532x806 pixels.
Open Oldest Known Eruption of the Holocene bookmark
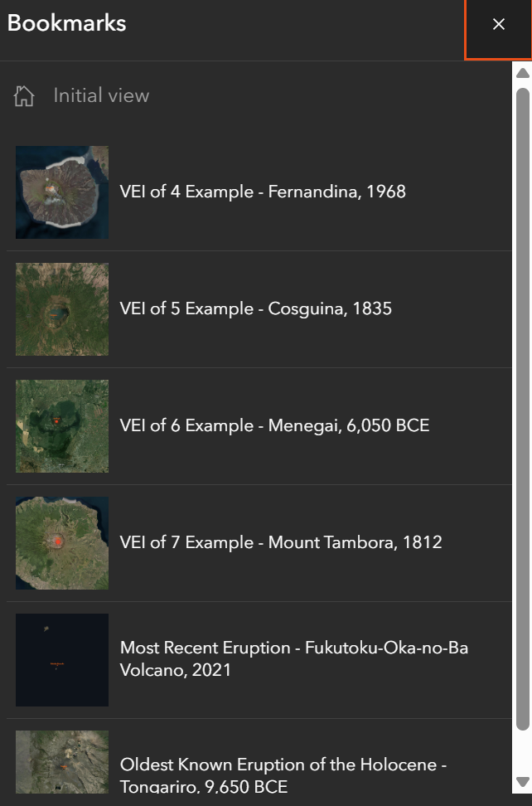pyautogui.click(x=283, y=774)
